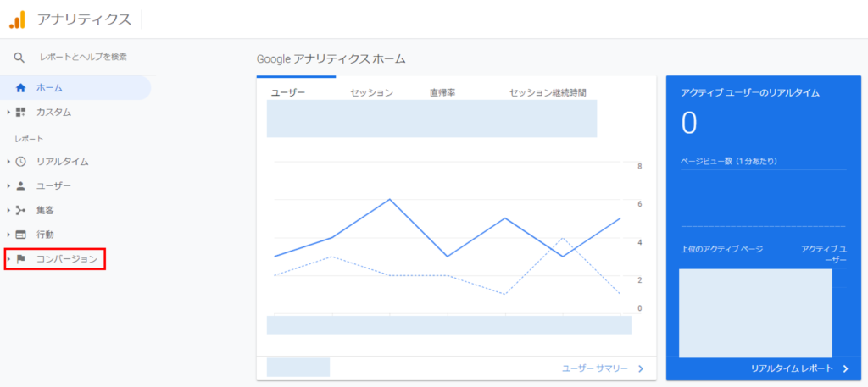Click the ホーム house icon
Screen dimensions: 868x387
(21, 87)
